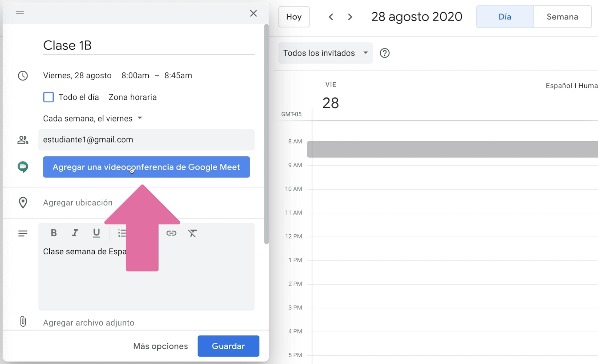Open the Cada semana, el viernes recurrence dropdown
This screenshot has width=598, height=364.
coord(93,119)
